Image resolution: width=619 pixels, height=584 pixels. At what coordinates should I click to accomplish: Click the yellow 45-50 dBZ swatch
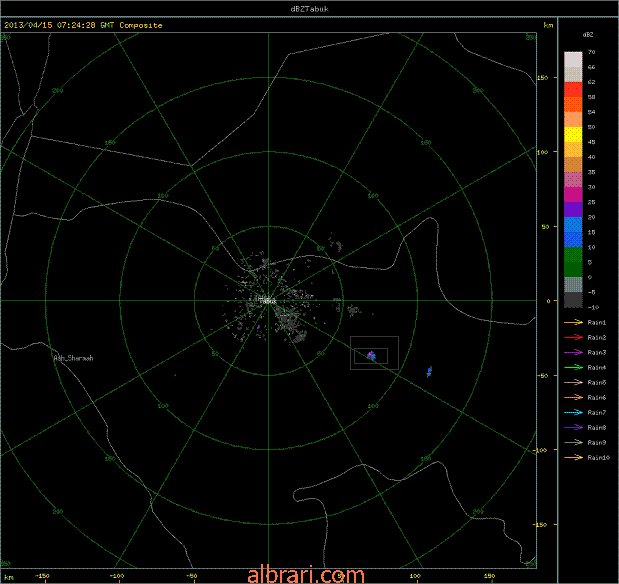[573, 134]
